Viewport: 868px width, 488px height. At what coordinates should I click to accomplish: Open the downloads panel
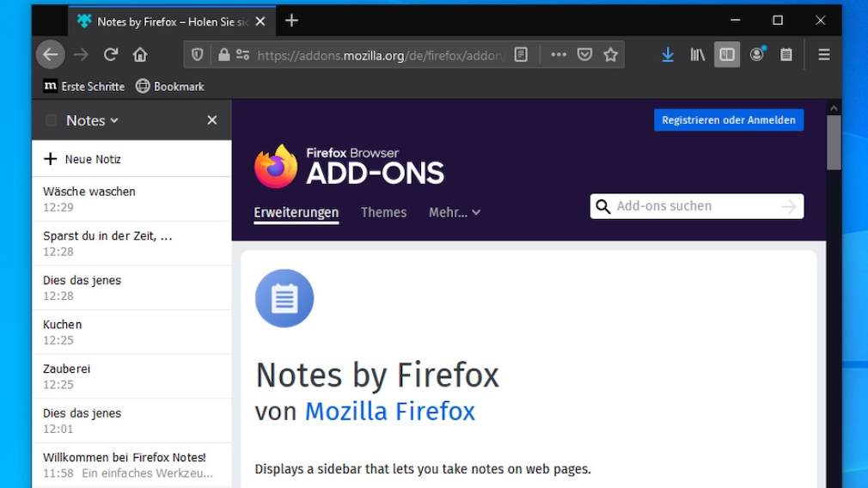[668, 54]
